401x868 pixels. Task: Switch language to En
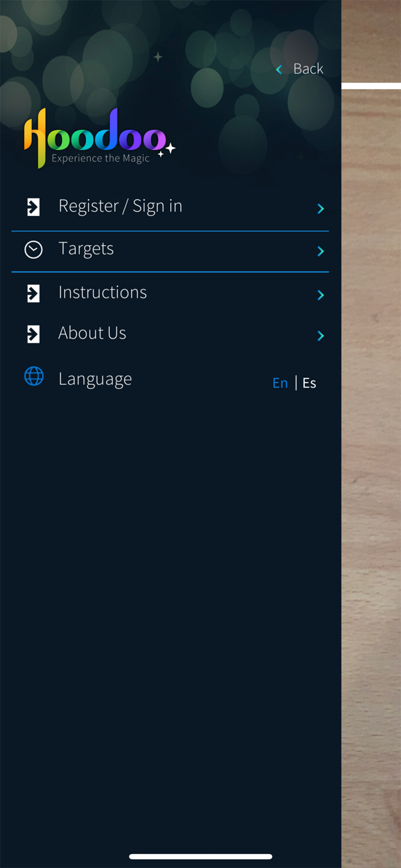click(x=280, y=382)
